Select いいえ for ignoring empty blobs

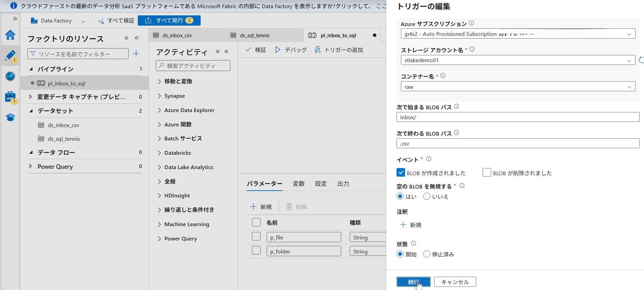(427, 196)
